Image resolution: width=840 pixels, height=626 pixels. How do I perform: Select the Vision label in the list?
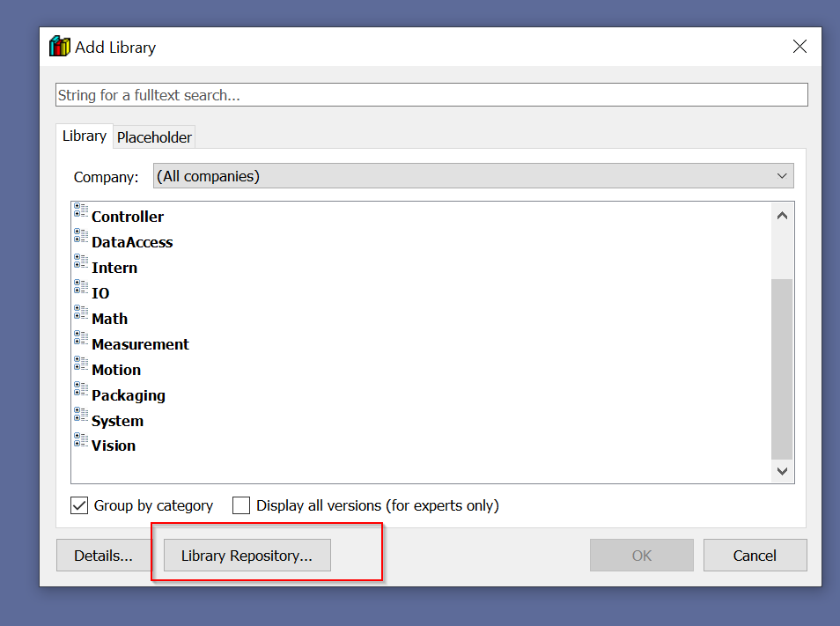pyautogui.click(x=114, y=446)
